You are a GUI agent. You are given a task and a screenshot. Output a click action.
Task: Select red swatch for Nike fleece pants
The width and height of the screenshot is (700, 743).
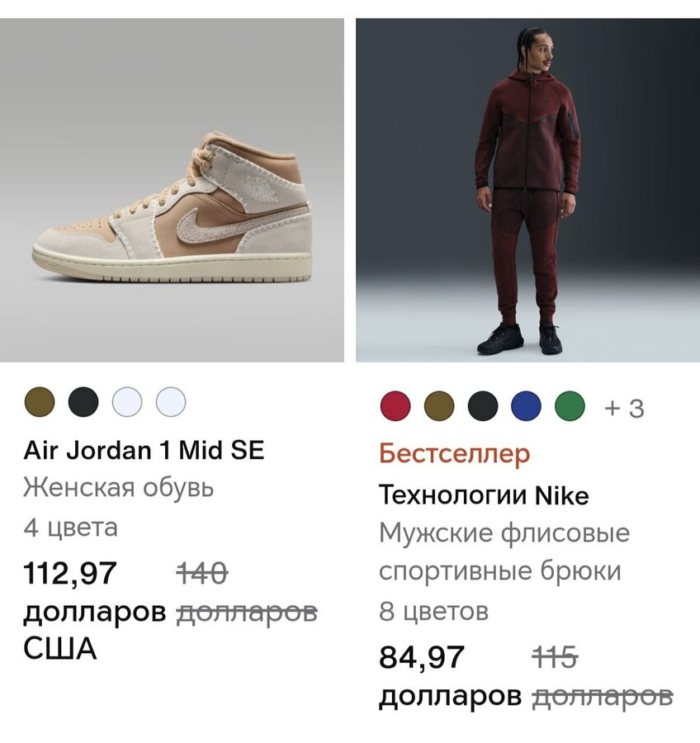coord(395,406)
